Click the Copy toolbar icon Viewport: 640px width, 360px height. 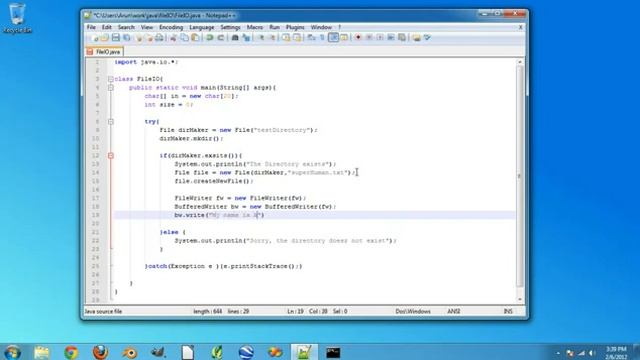[184, 38]
